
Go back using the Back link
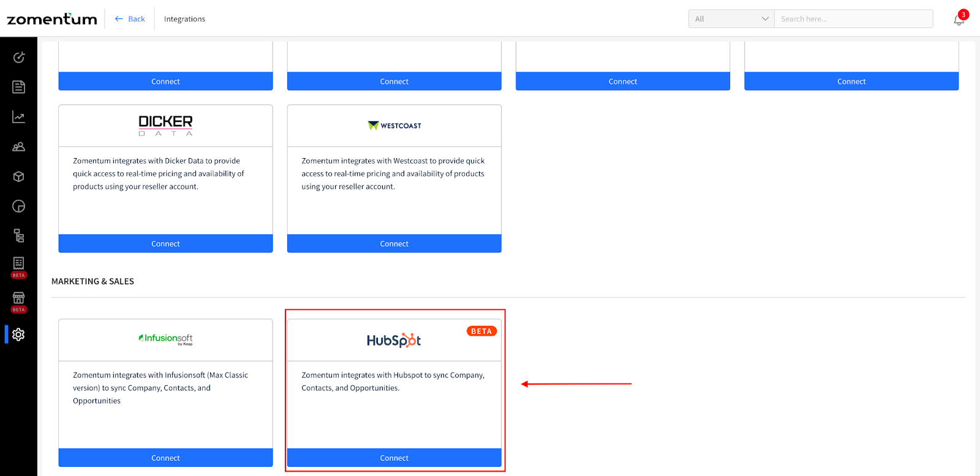click(x=130, y=19)
